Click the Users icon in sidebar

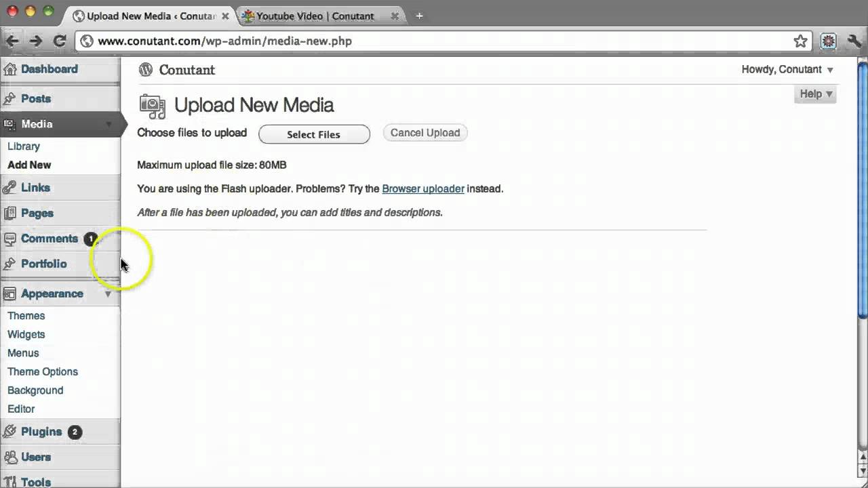tap(9, 457)
